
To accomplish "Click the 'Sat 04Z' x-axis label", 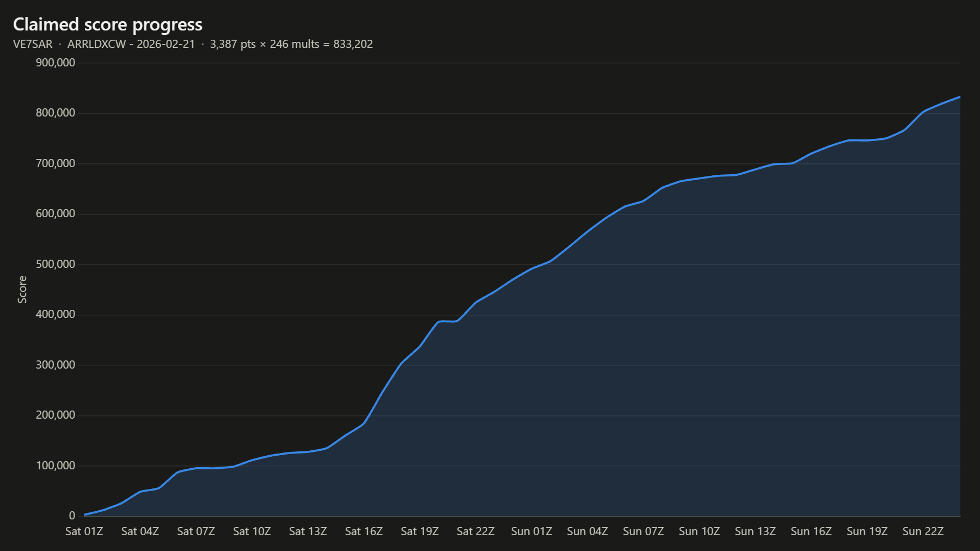I will 140,531.
